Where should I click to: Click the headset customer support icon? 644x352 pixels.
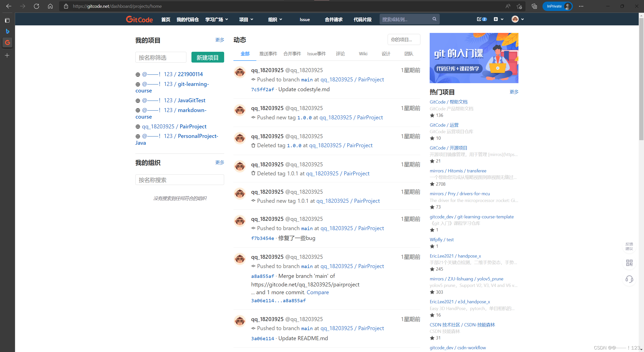[x=629, y=279]
